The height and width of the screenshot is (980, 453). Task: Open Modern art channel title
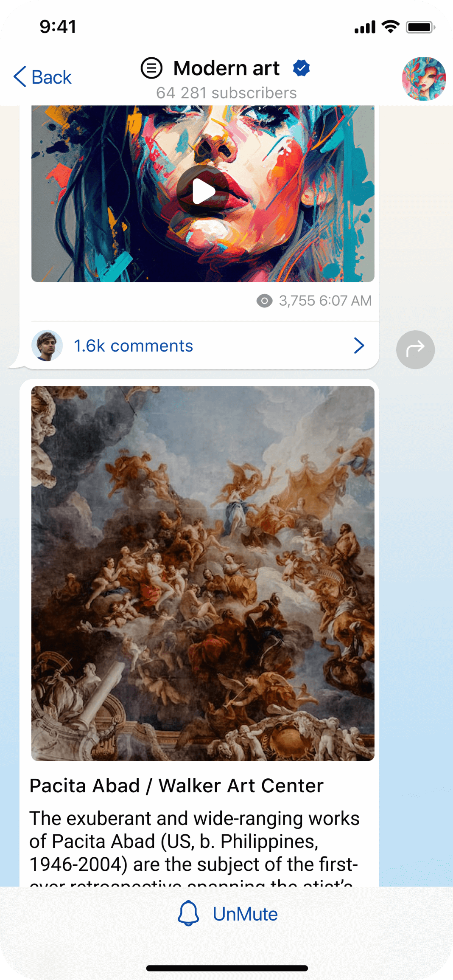coord(226,68)
